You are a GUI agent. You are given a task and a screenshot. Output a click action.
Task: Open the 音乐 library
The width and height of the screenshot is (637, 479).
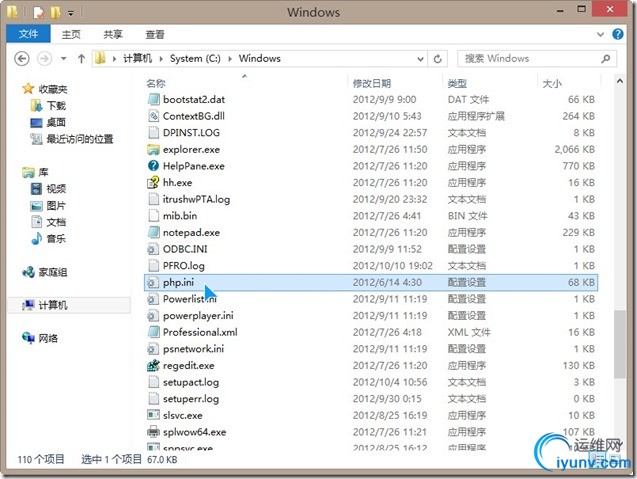pos(56,238)
